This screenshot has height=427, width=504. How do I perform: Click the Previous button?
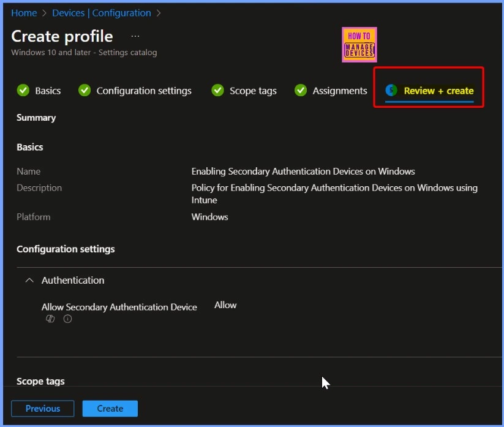[43, 409]
